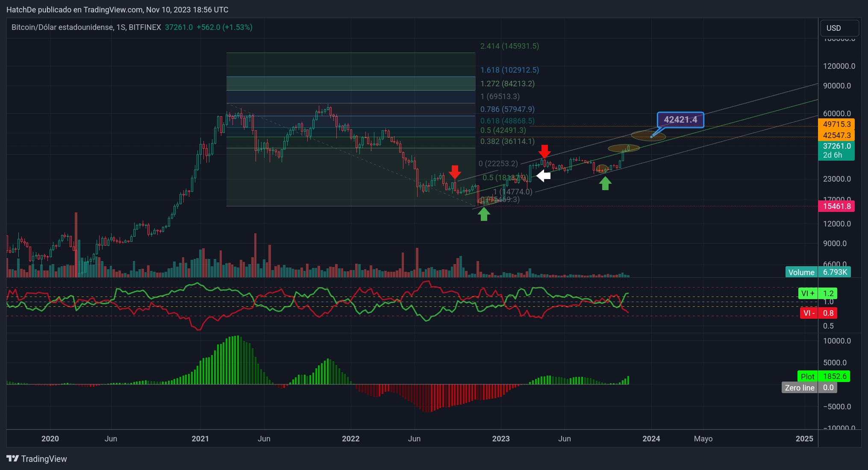Click the 2024 label on time axis
This screenshot has width=868, height=470.
pyautogui.click(x=651, y=438)
